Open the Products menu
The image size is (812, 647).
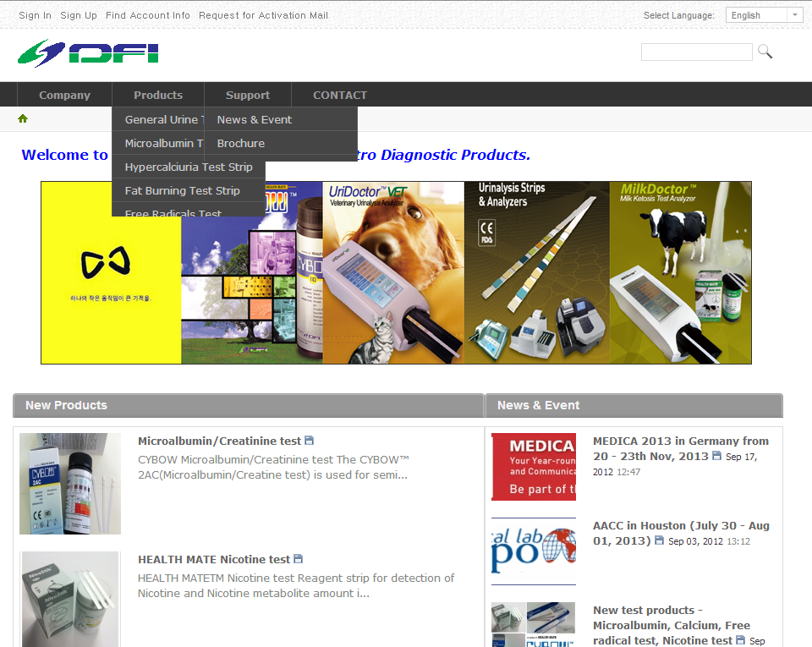tap(158, 95)
